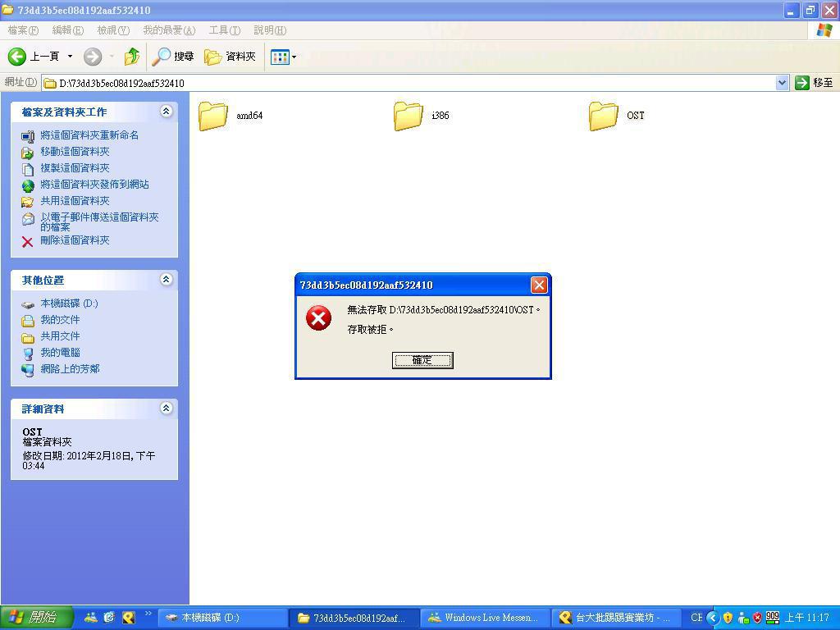The image size is (840, 630).
Task: Click the 移至 Go button
Action: [815, 83]
